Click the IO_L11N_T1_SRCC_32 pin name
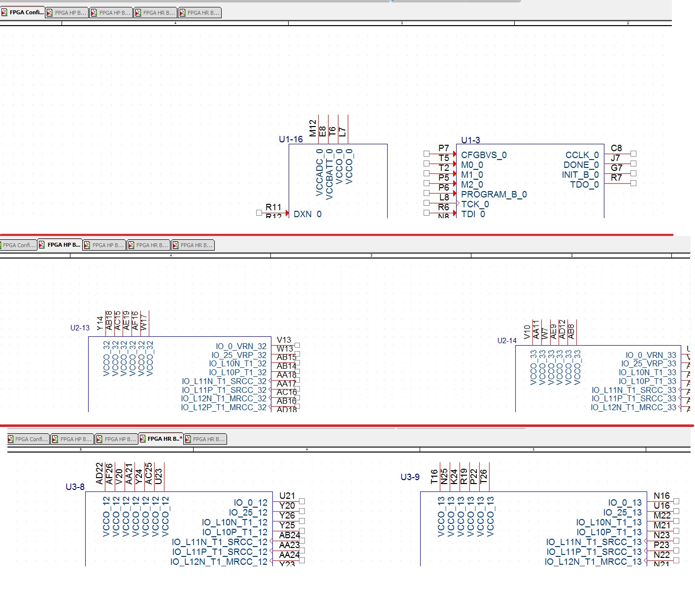Viewport: 695px width, 616px height. [224, 382]
